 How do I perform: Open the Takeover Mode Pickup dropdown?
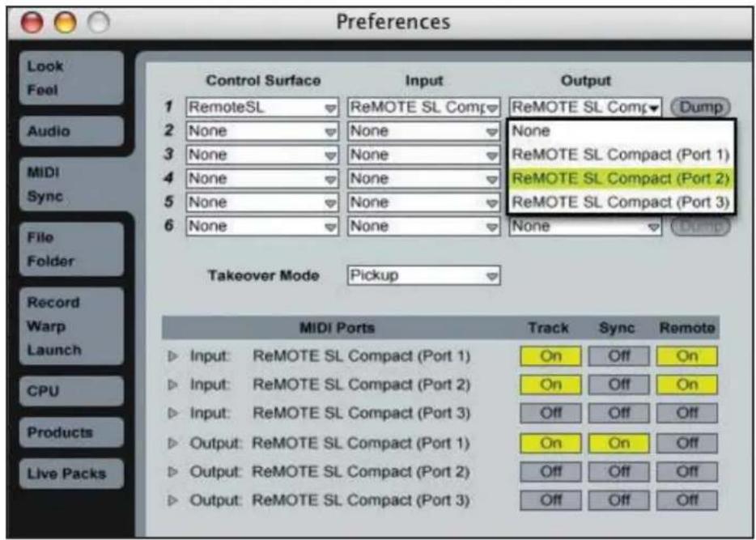coord(424,275)
